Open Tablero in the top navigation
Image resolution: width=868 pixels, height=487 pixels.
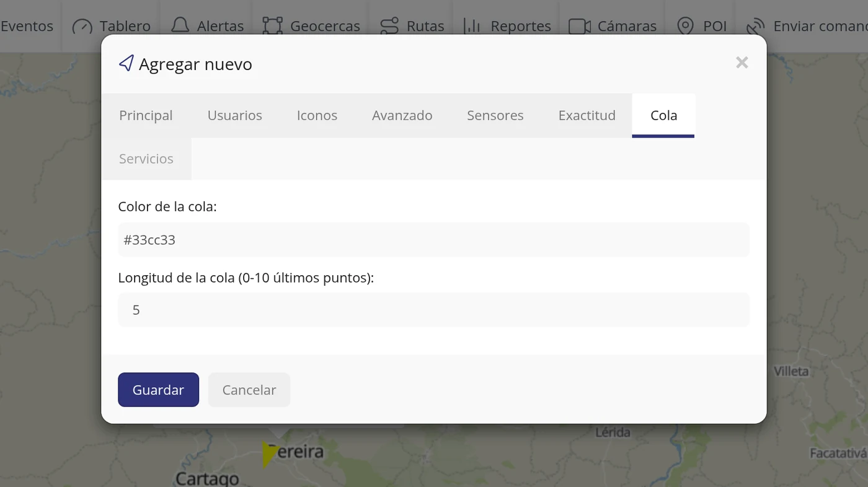[x=111, y=26]
